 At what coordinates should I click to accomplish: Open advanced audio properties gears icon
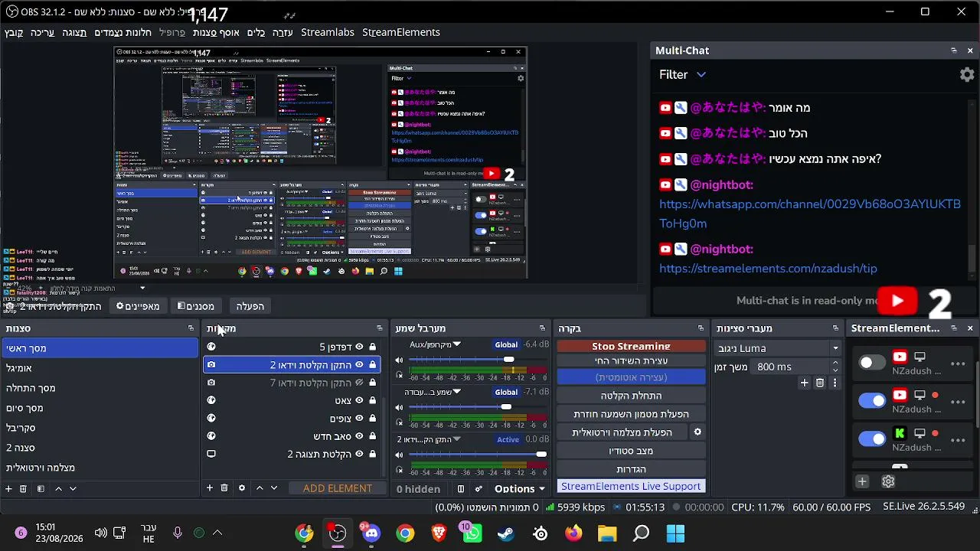pos(479,488)
